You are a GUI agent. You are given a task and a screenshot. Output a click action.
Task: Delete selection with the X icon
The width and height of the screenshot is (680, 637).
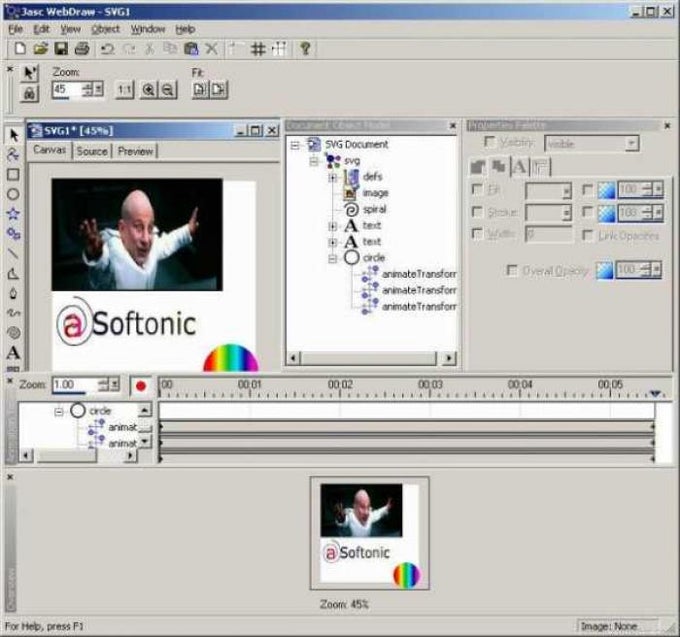(x=212, y=49)
